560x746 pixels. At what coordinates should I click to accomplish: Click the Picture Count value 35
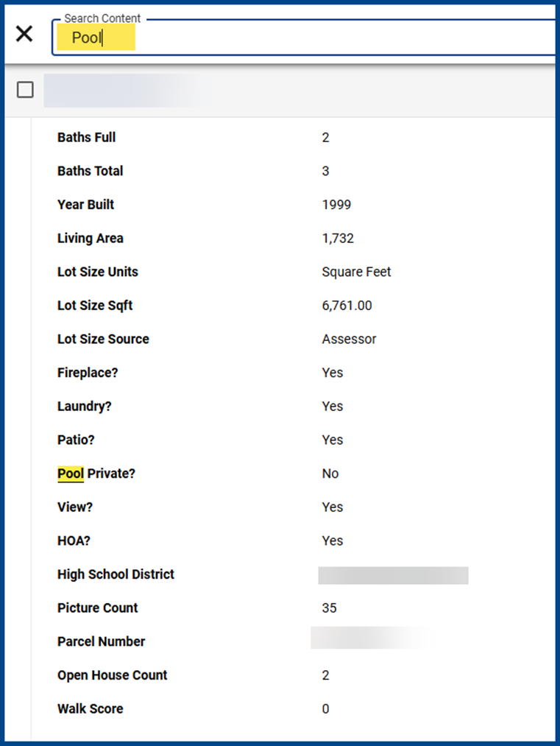point(330,608)
